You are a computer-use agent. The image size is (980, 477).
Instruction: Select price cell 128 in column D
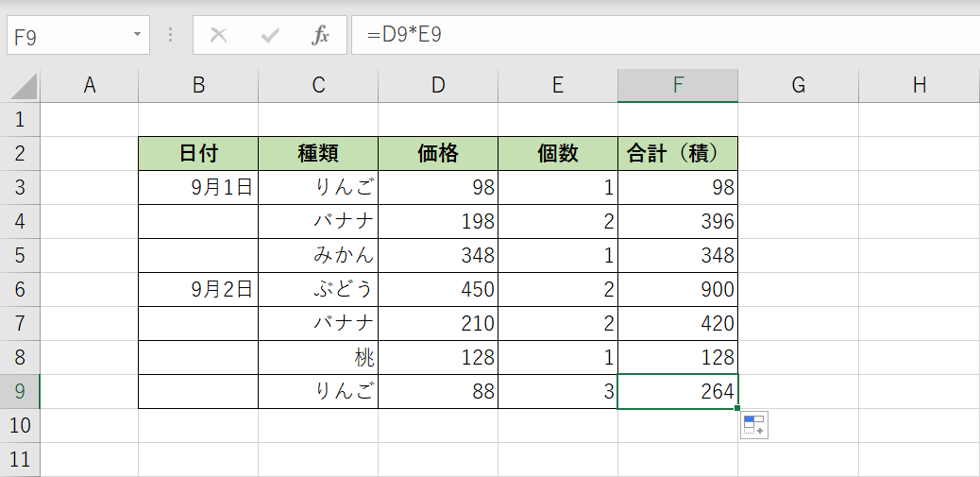tap(438, 358)
